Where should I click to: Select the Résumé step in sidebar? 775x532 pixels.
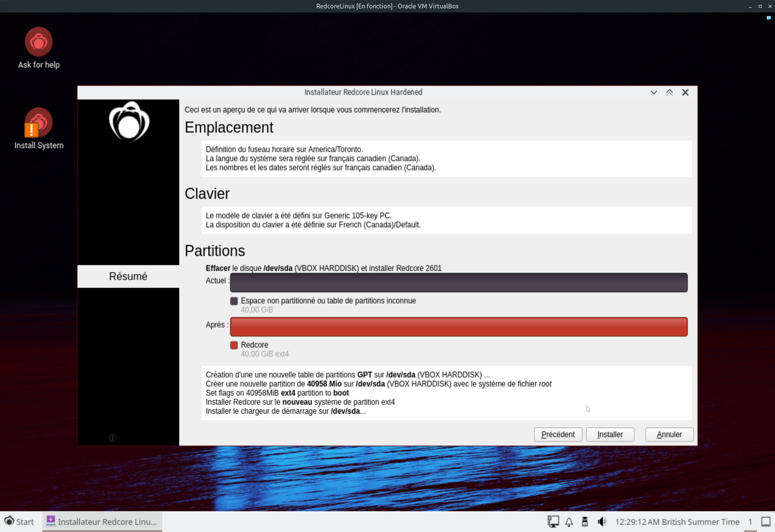[x=128, y=276]
